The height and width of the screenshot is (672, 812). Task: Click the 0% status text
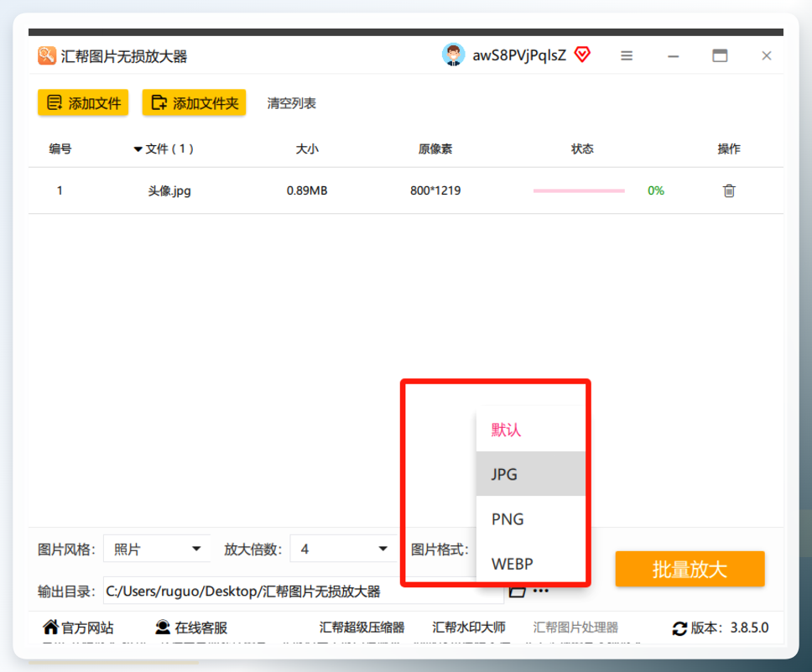(x=656, y=190)
